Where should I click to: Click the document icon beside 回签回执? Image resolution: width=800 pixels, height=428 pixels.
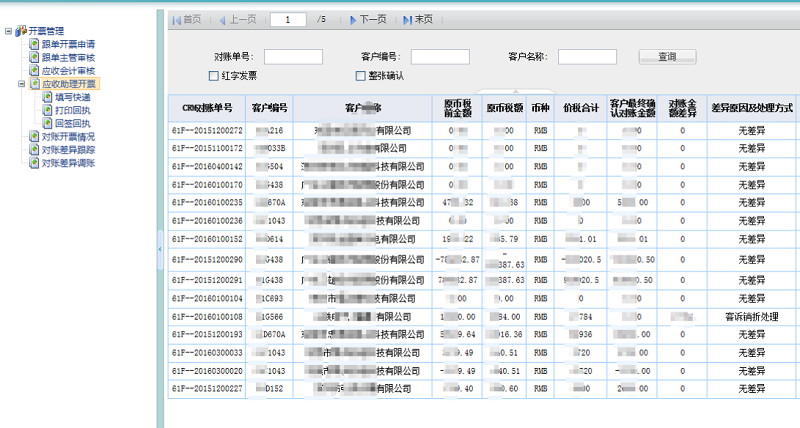[47, 123]
